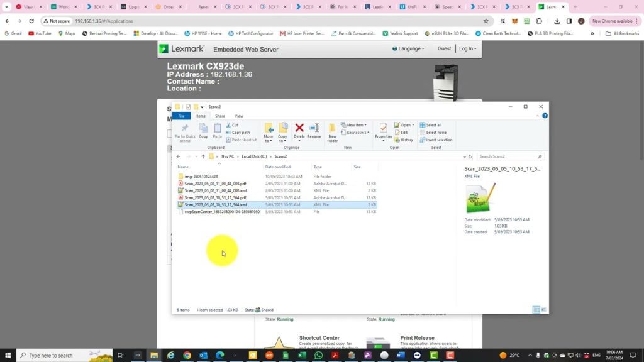Open Copy to dropdown in ribbon
The width and height of the screenshot is (644, 362).
282,133
